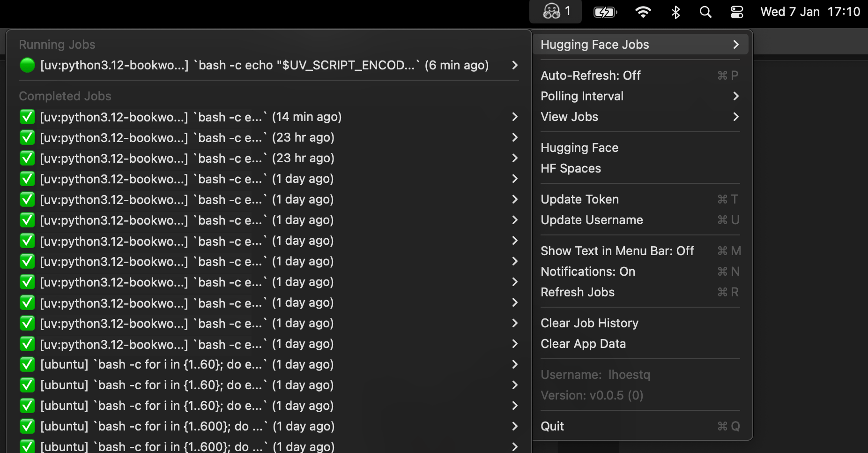This screenshot has width=868, height=453.
Task: Toggle Notifications: On
Action: 587,272
